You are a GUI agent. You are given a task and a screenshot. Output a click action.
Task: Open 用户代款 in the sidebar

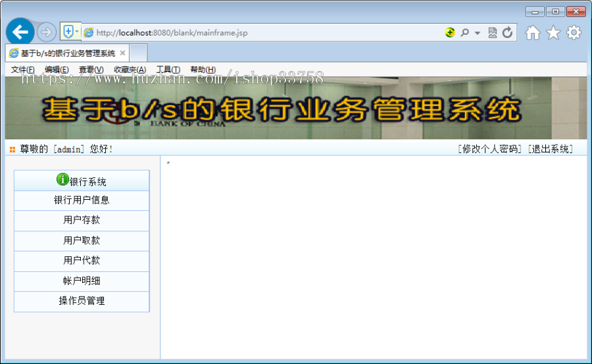82,261
